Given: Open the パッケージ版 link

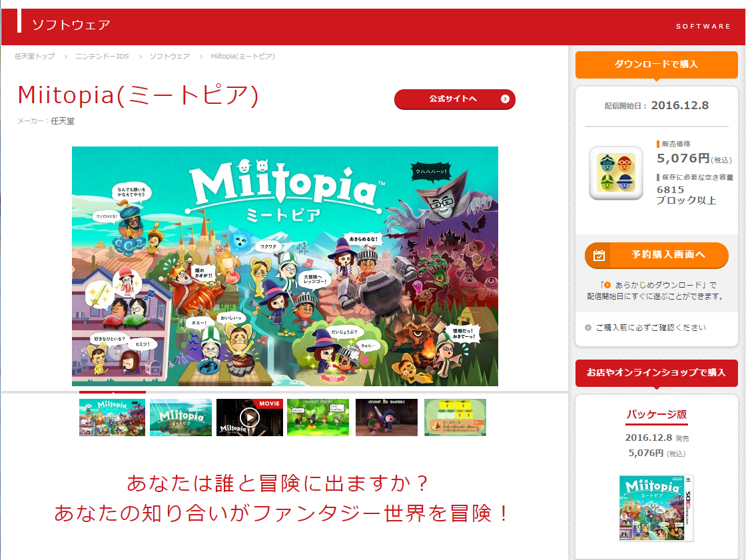Looking at the screenshot, I should [x=657, y=414].
